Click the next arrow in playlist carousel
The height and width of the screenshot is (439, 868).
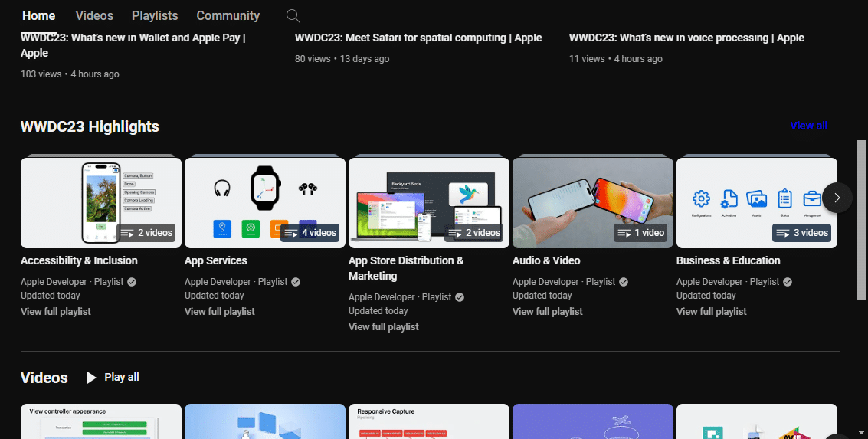(837, 198)
